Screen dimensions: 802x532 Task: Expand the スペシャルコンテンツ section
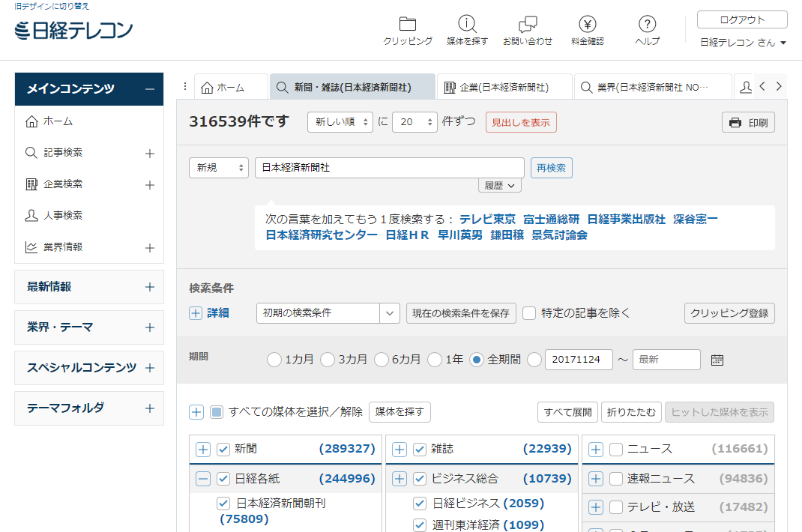pos(149,368)
